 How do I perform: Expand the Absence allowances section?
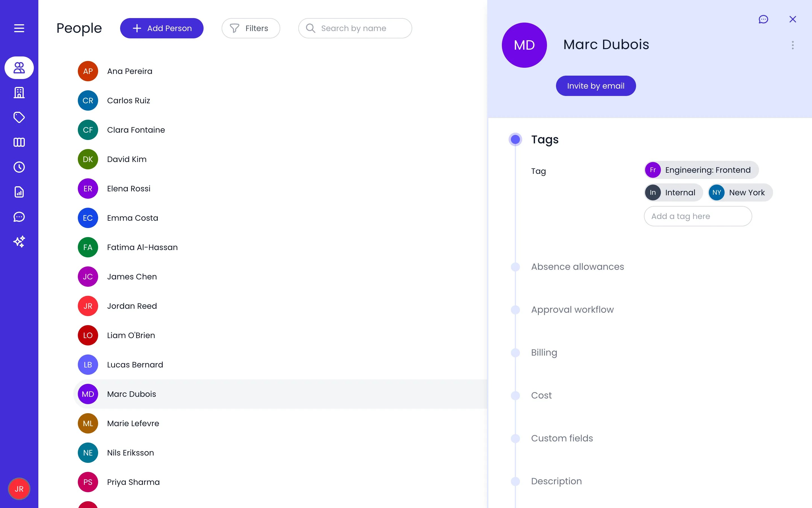(x=577, y=267)
